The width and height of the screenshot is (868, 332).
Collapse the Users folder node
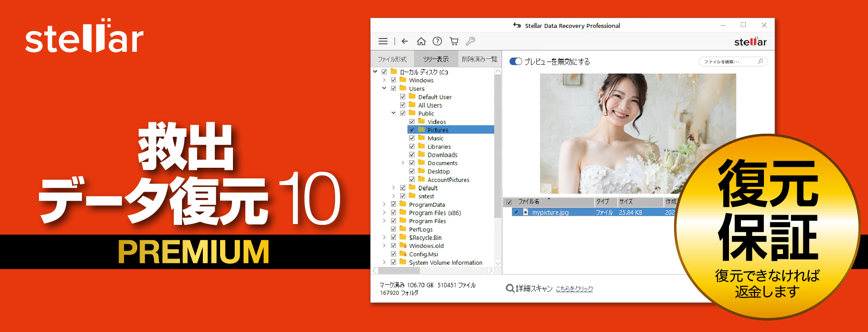pyautogui.click(x=384, y=88)
